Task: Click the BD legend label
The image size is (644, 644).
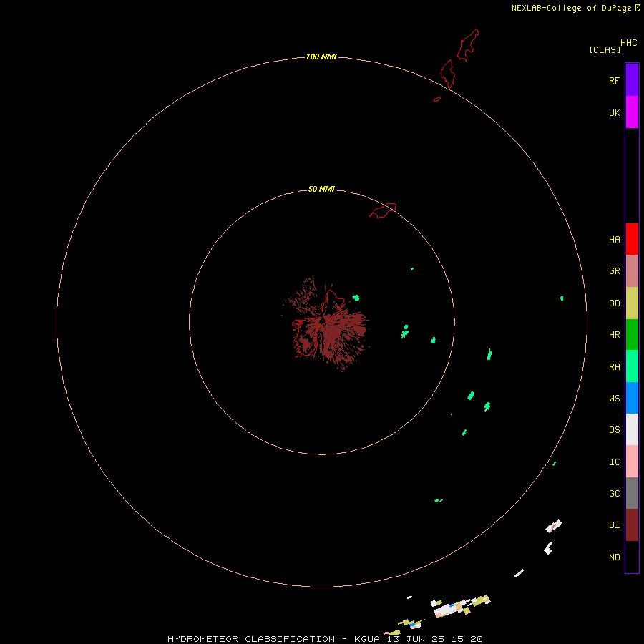Action: [x=614, y=303]
